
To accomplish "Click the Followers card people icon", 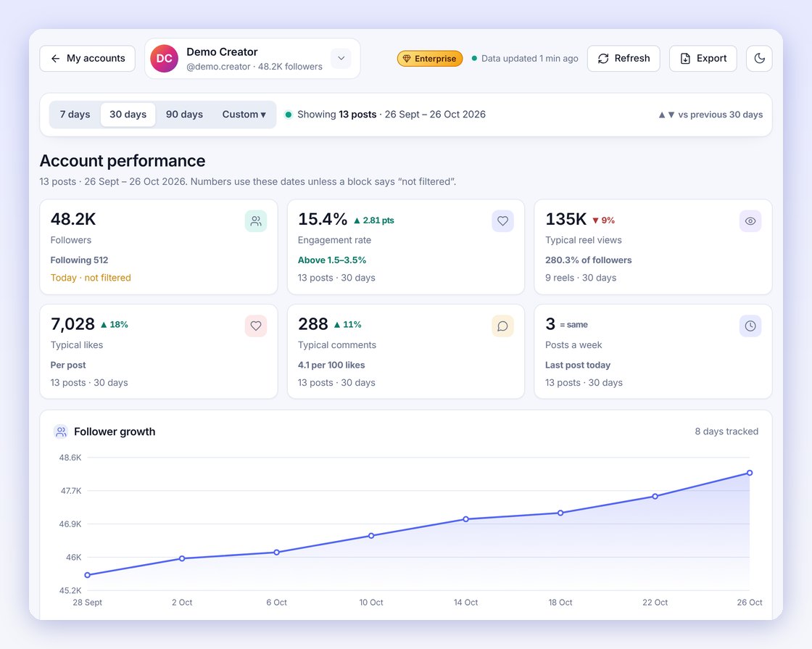I will tap(256, 221).
